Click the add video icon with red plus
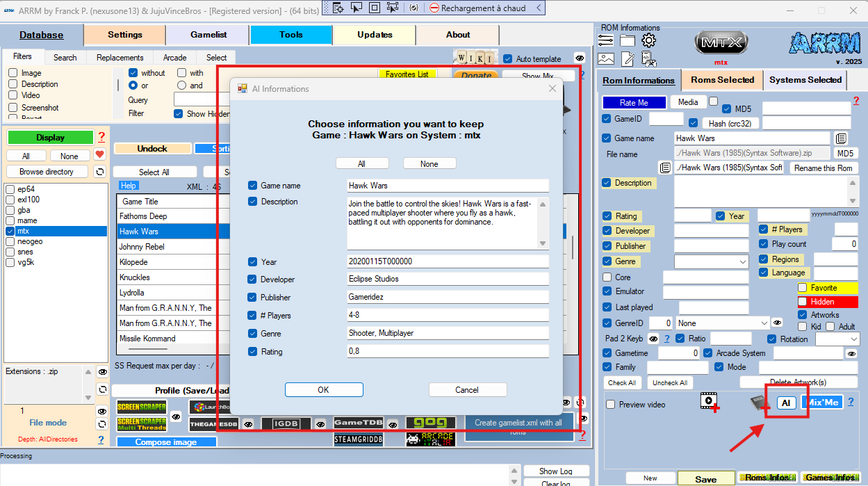The height and width of the screenshot is (486, 868). 709,403
